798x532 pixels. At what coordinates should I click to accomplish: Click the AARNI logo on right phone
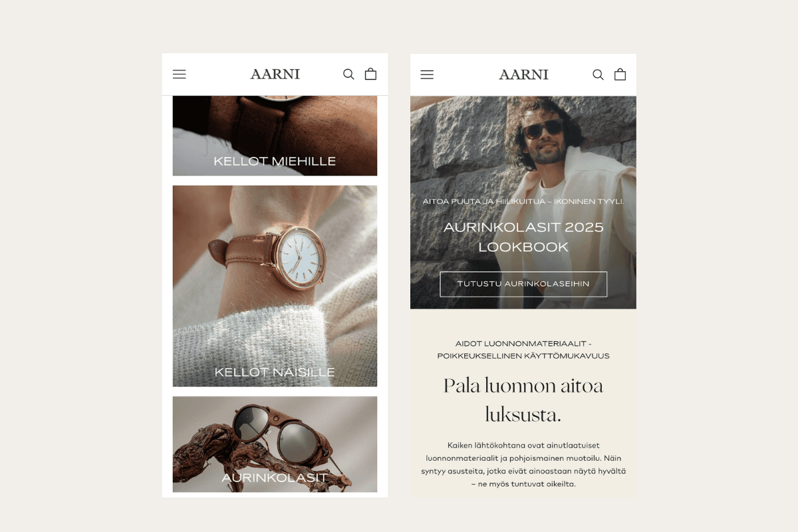(523, 74)
